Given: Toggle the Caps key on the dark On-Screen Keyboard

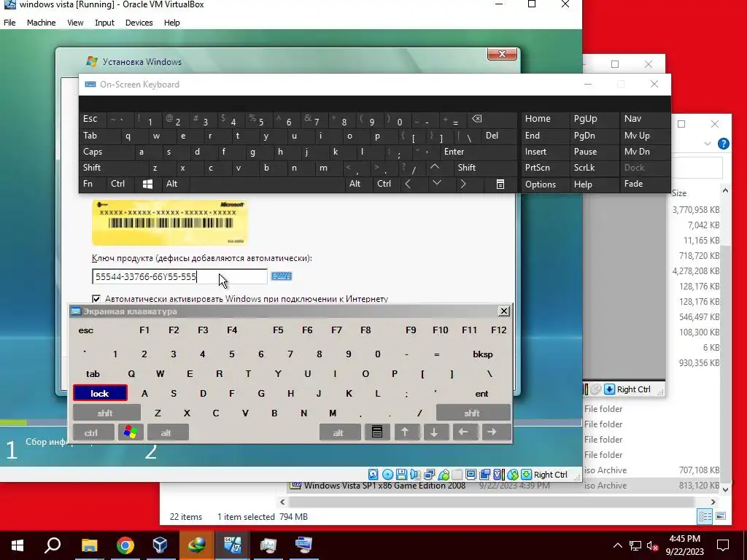Looking at the screenshot, I should [x=93, y=152].
